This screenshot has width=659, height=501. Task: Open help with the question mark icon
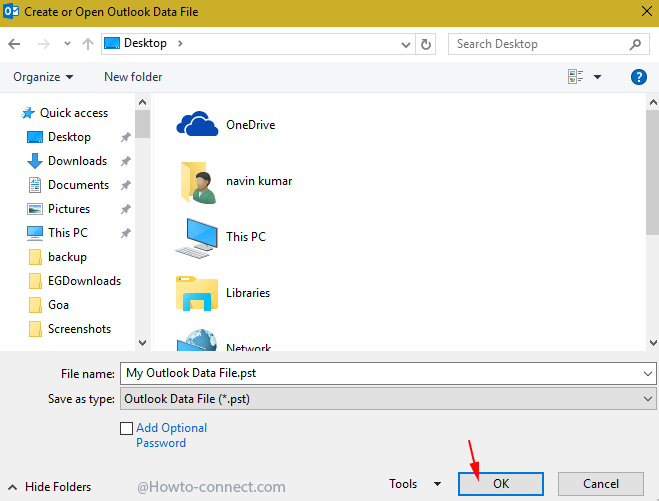coord(638,77)
